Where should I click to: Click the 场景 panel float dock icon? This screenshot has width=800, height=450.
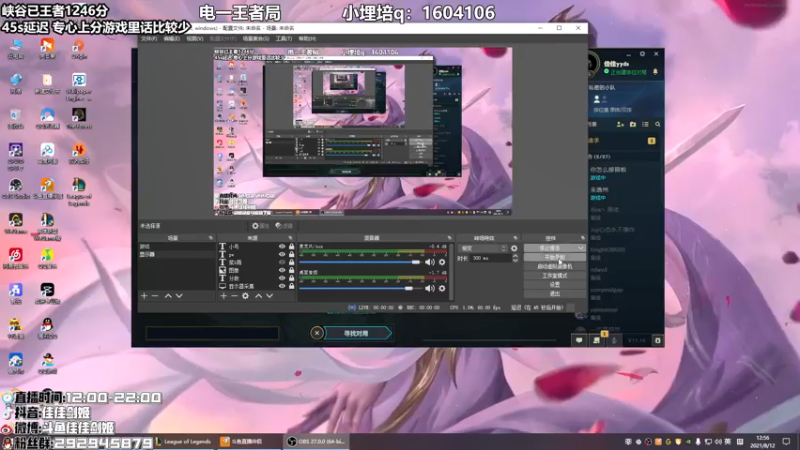click(x=211, y=238)
